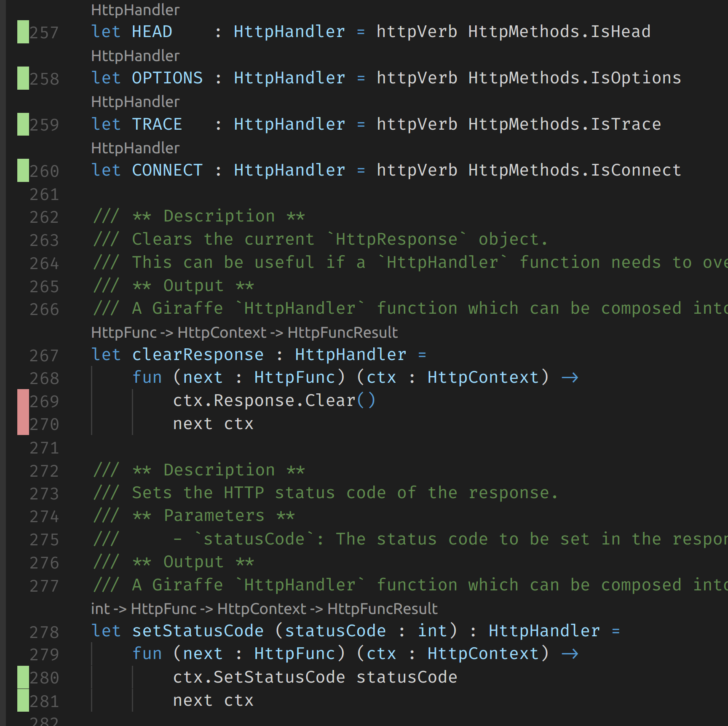Click '** Parameters **' comment on line 274
Viewport: 728px width, 726px height.
[213, 516]
